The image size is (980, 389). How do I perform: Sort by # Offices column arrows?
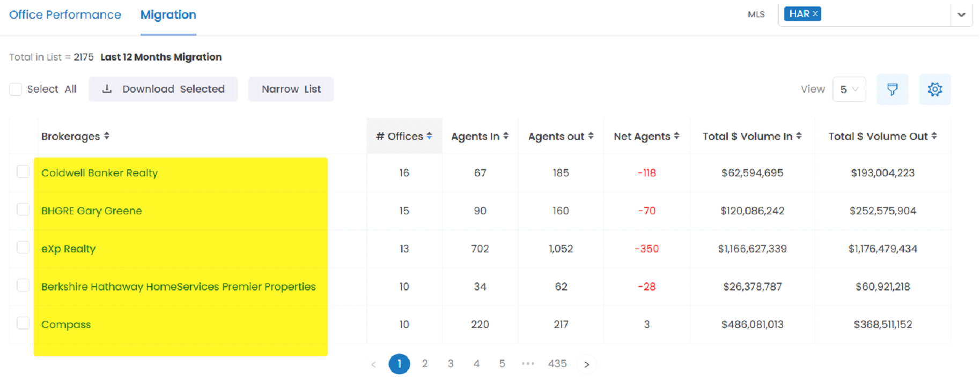pos(429,136)
